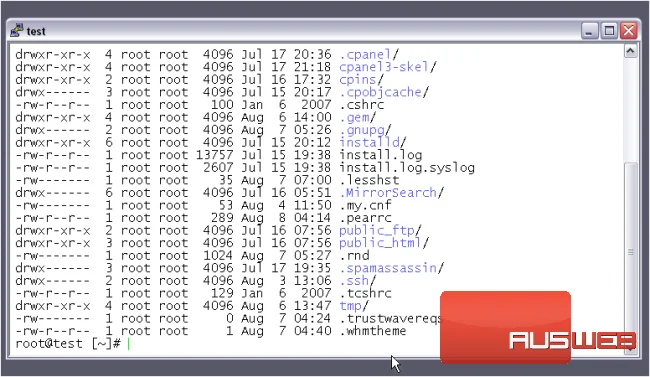Click the PuTTY icon in the title bar
The width and height of the screenshot is (650, 377).
coord(17,30)
